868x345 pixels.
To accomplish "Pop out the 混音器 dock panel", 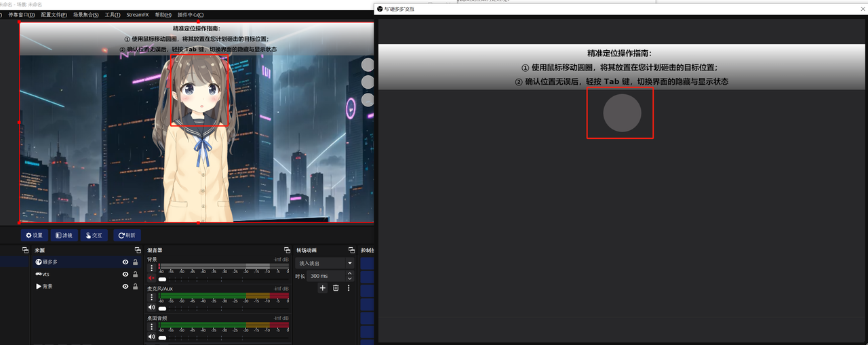I will 287,250.
